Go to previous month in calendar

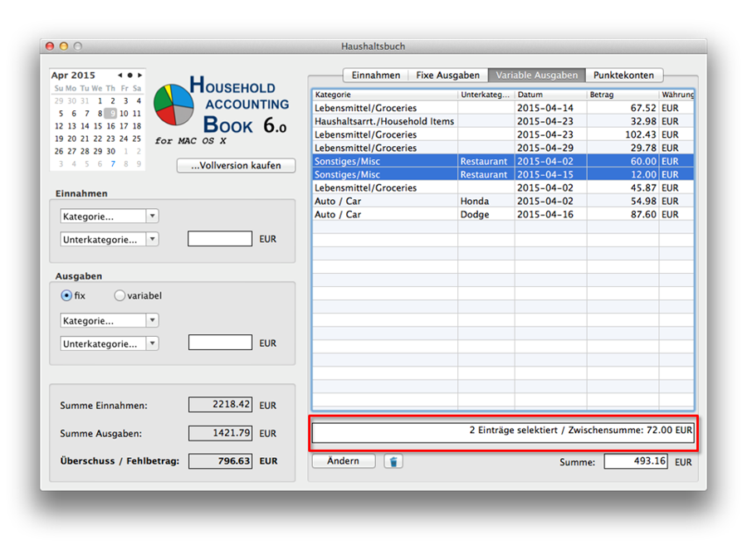coord(120,75)
